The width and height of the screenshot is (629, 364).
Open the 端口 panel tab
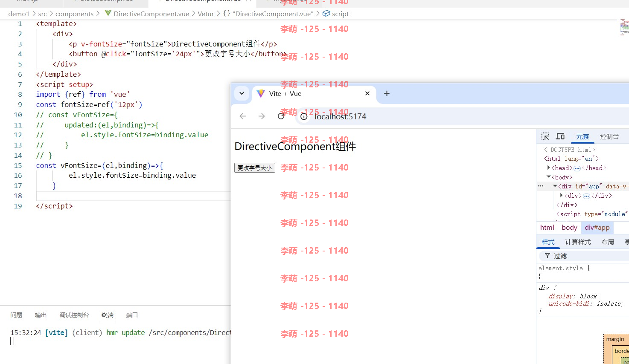pyautogui.click(x=132, y=315)
